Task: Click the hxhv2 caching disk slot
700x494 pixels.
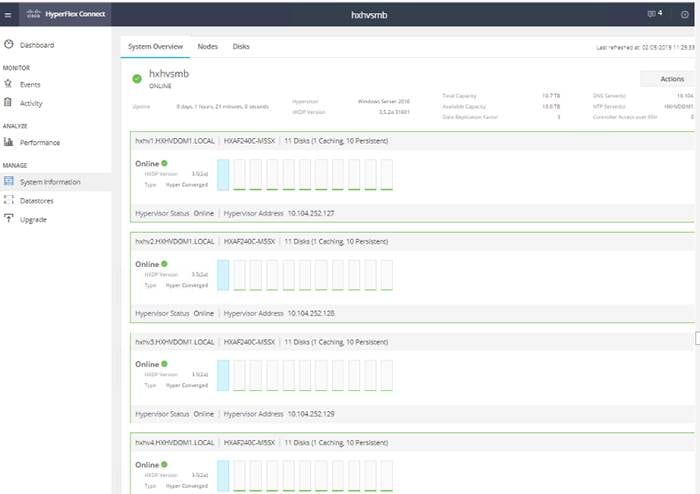Action: 223,275
